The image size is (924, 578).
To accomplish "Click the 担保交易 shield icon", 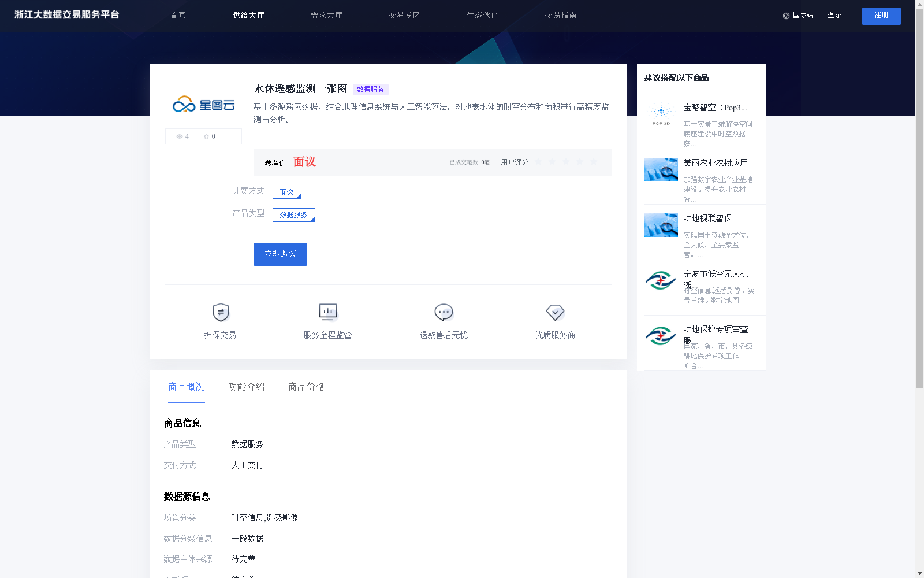I will [221, 312].
